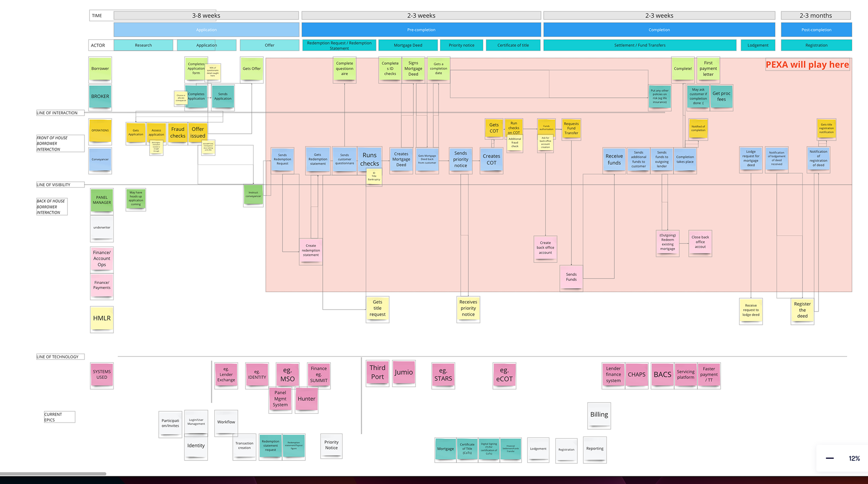Select the 'Register the deed' yellow sticky
Screen dimensions: 868x484
coord(802,310)
